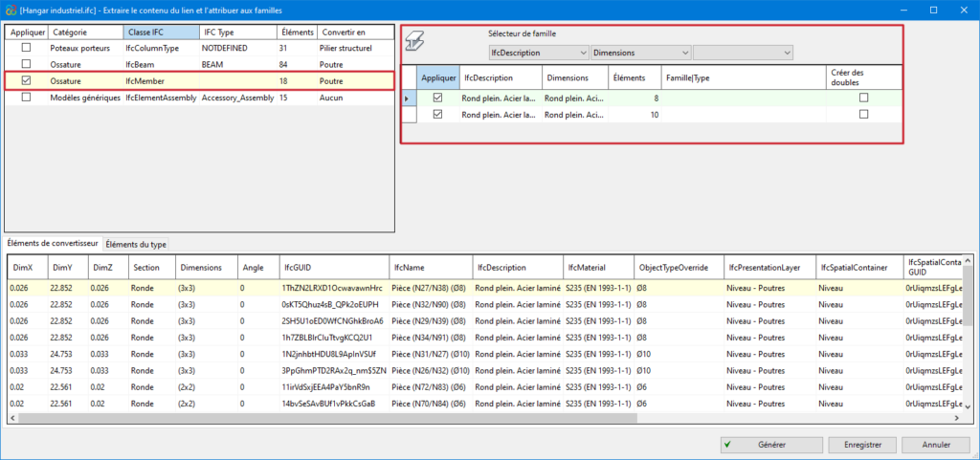Image resolution: width=980 pixels, height=460 pixels.
Task: Click the Annuler button
Action: 936,445
